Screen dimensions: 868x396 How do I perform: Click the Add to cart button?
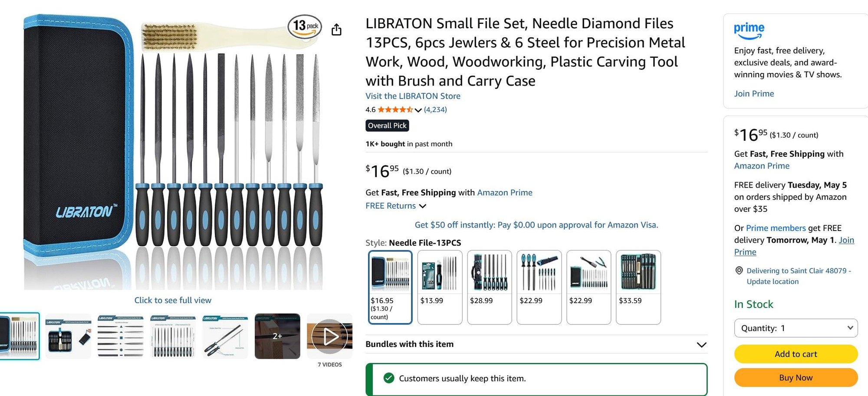pyautogui.click(x=796, y=354)
